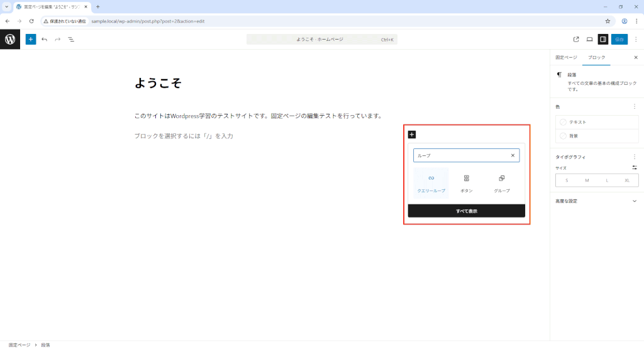Switch to the 固定ページ tab
Viewport: 644px width, 349px height.
[x=566, y=57]
